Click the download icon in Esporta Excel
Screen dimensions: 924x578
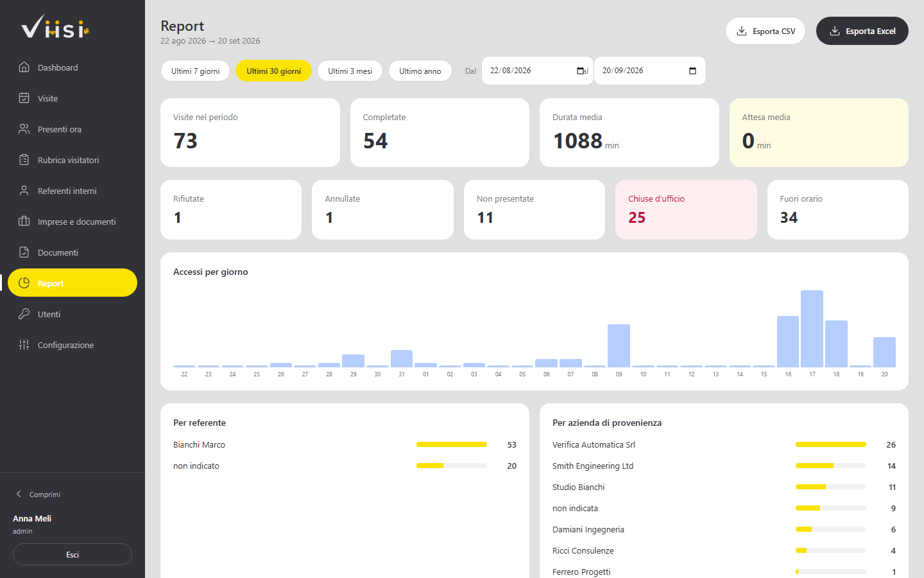[x=835, y=31]
